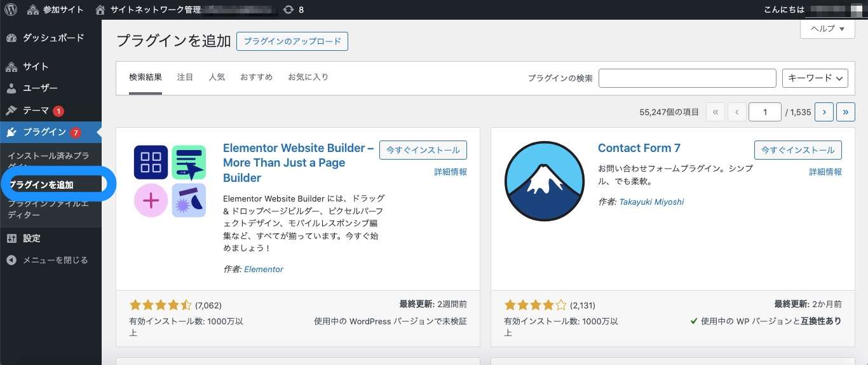Image resolution: width=868 pixels, height=365 pixels.
Task: Open 詳細情報 for Elementor
Action: (x=451, y=172)
